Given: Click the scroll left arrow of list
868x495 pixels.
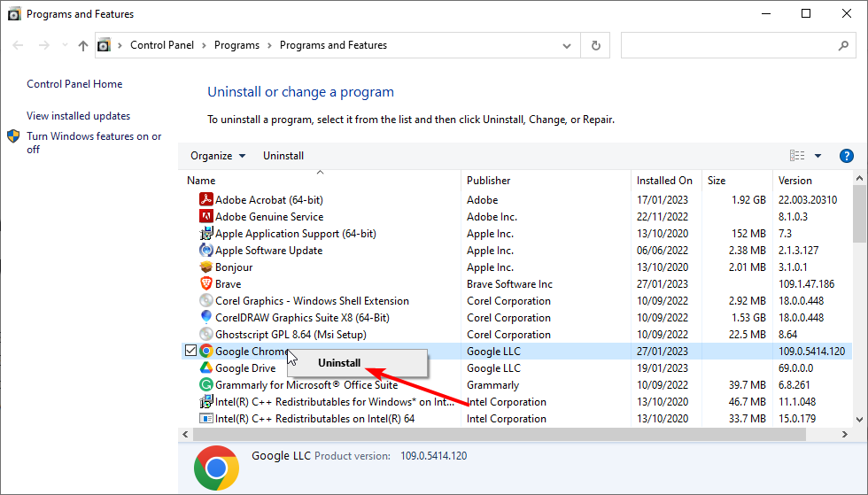Looking at the screenshot, I should pos(185,435).
